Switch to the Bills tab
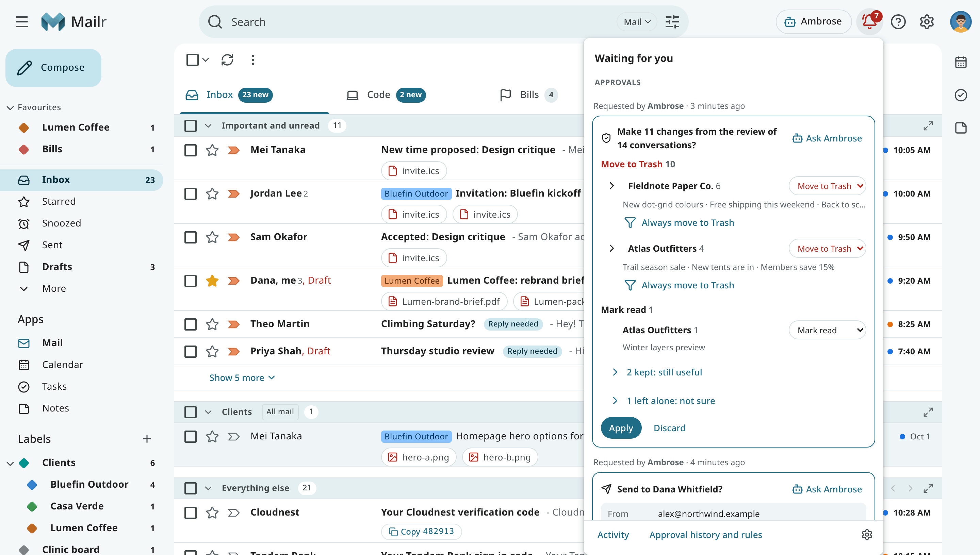This screenshot has width=980, height=555. click(528, 95)
